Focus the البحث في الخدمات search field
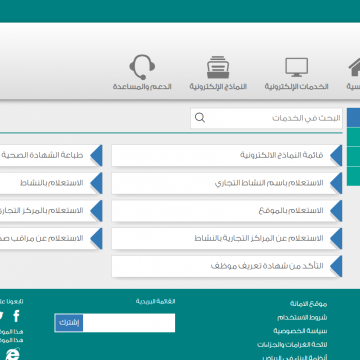The height and width of the screenshot is (360, 360). click(x=266, y=118)
